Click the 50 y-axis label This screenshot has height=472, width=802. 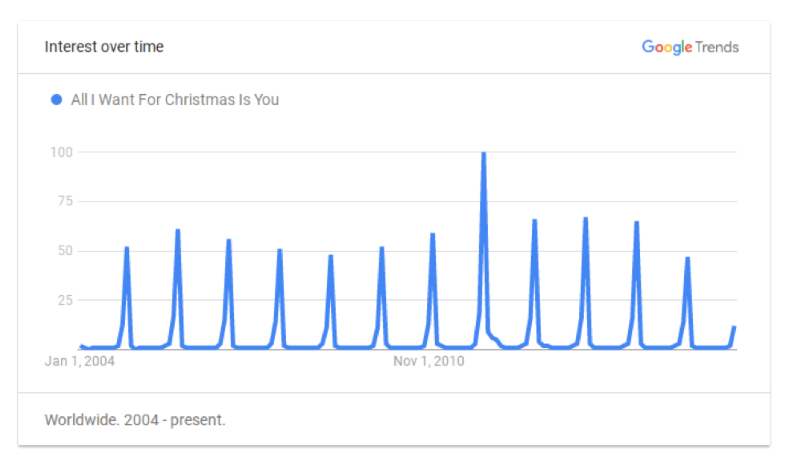[65, 251]
